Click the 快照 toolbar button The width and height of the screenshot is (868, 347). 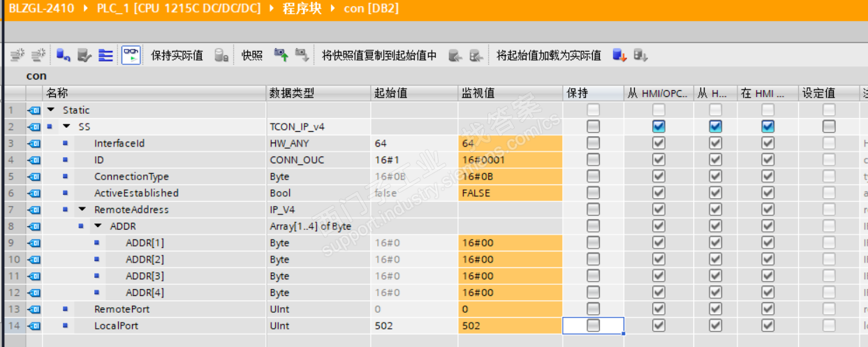click(x=252, y=56)
